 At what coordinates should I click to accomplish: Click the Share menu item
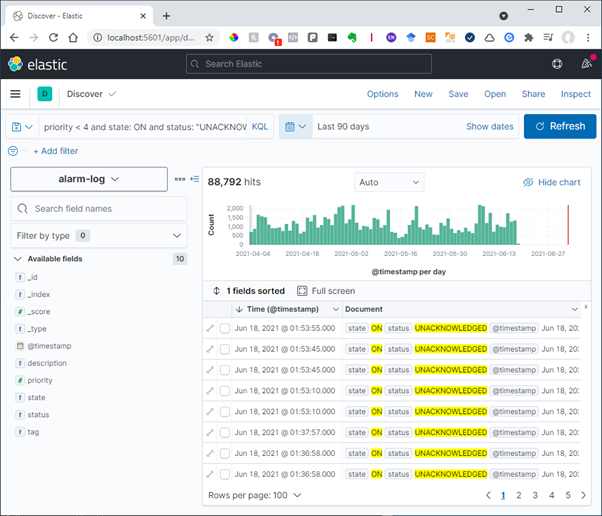click(x=533, y=94)
